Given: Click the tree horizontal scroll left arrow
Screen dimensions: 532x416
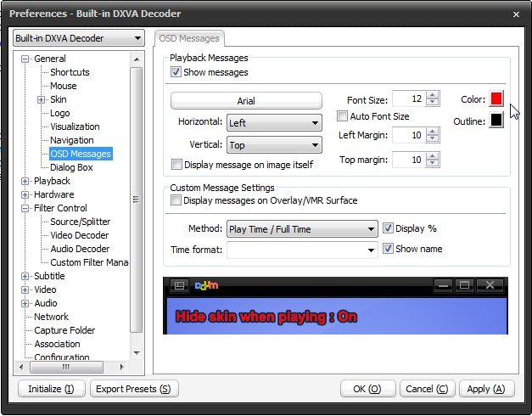Looking at the screenshot, I should click(21, 367).
